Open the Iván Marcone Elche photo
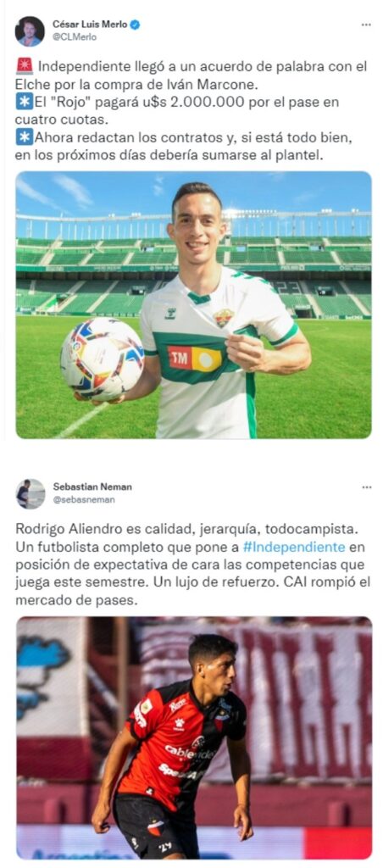Viewport: 383px width, 868px height. point(194,305)
